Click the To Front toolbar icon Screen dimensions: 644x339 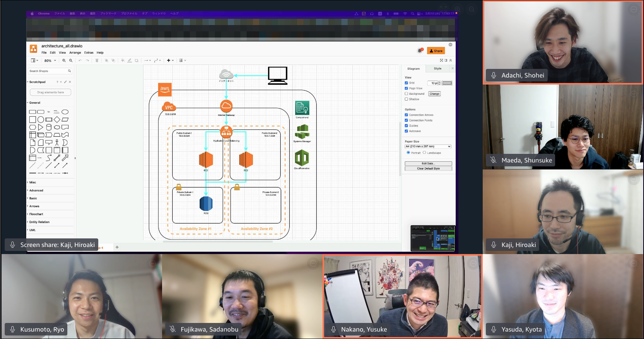click(x=106, y=60)
